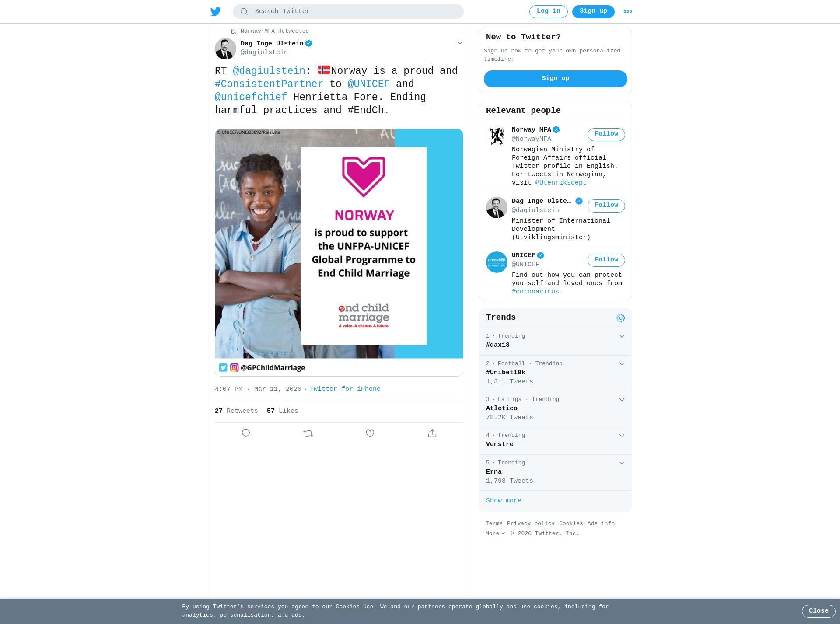Open the #ConsistentPartner hashtag link
This screenshot has height=624, width=840.
pos(269,84)
